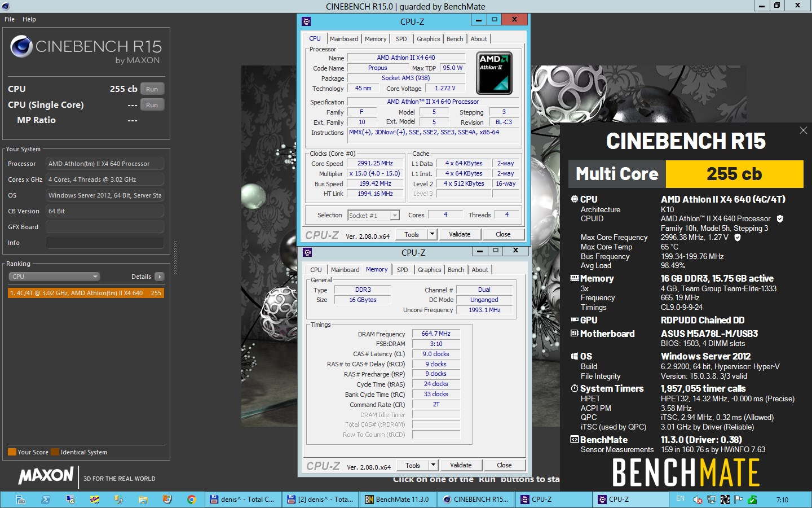Image resolution: width=812 pixels, height=508 pixels.
Task: Click the 255 cb Multi Core score
Action: point(734,174)
